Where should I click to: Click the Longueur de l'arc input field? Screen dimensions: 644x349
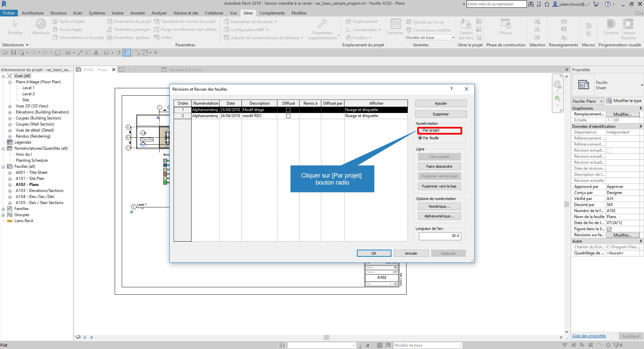(x=440, y=236)
